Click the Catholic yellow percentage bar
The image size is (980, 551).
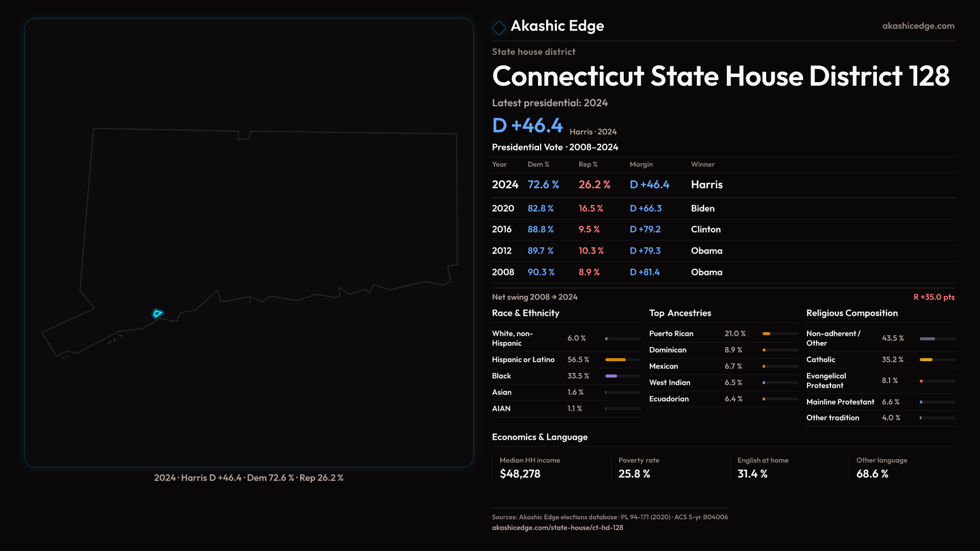click(926, 360)
